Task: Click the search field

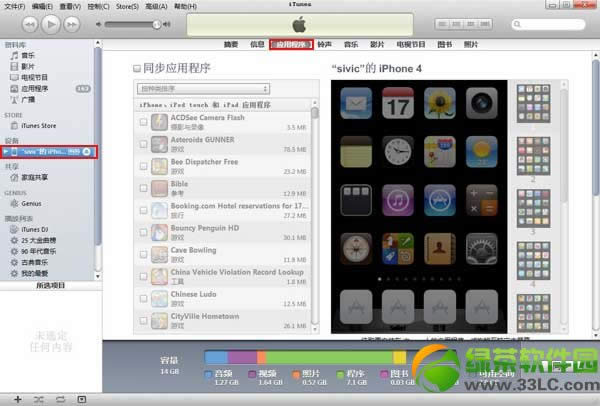Action: click(548, 24)
